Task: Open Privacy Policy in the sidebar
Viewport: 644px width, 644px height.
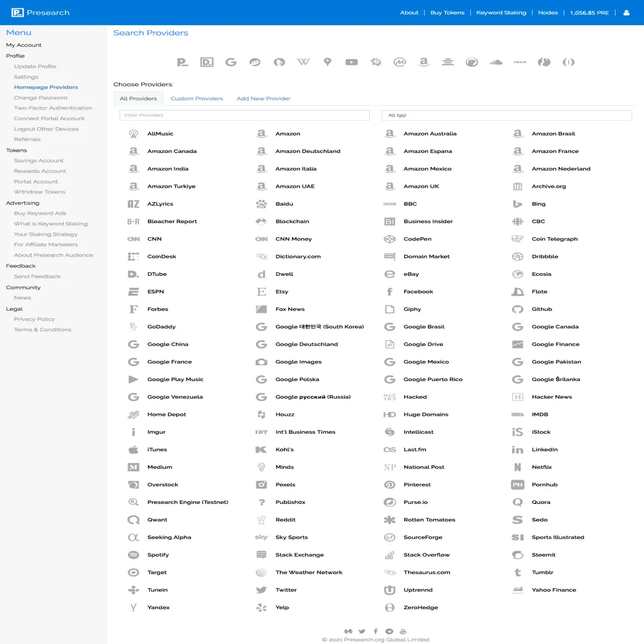Action: [x=34, y=319]
